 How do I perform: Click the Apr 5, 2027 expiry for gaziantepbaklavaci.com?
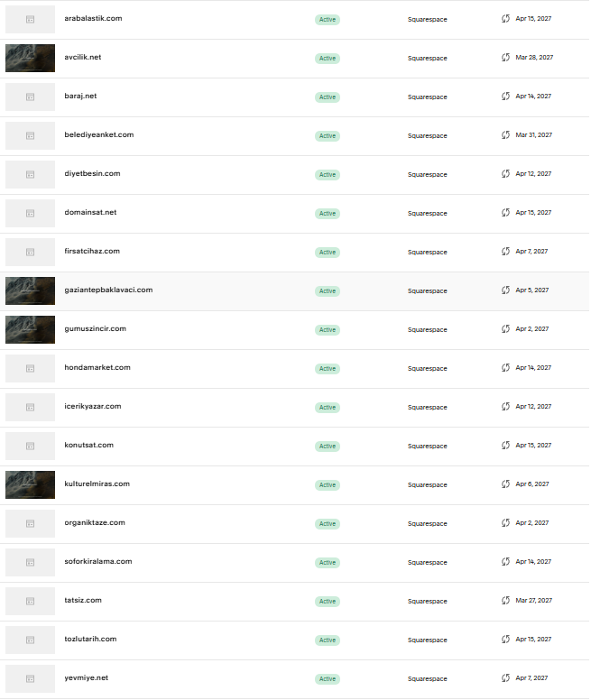pos(532,290)
